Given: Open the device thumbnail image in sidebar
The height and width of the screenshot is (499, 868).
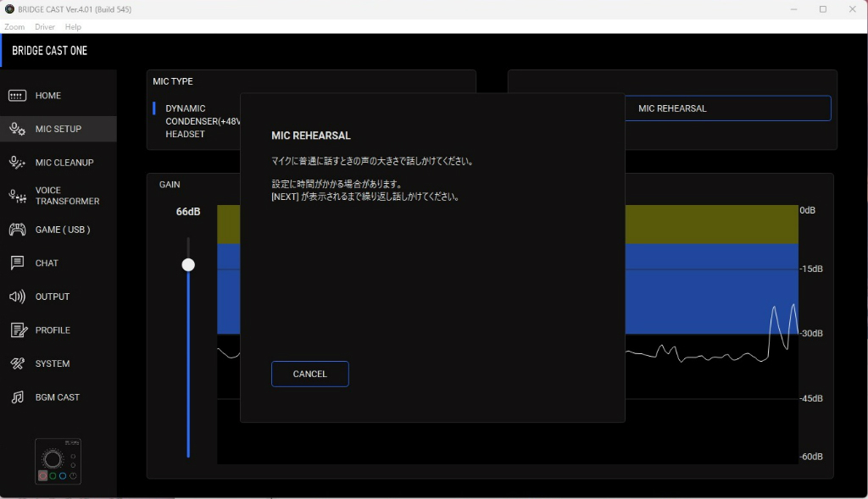Looking at the screenshot, I should 58,462.
